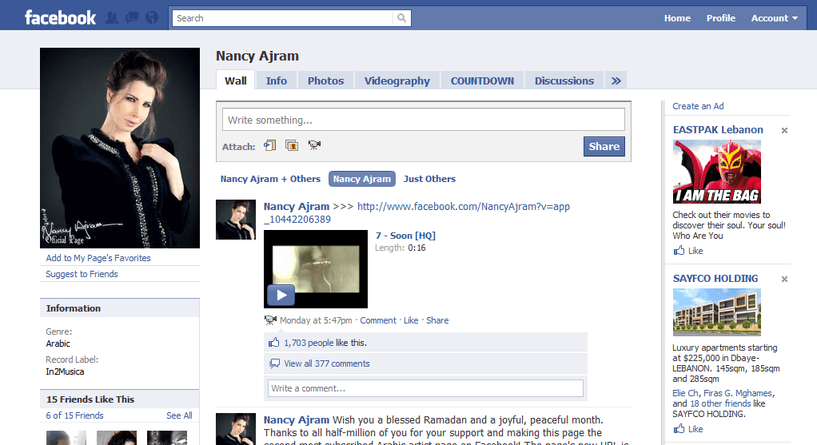This screenshot has height=445, width=817.
Task: Attach a link using the link icon
Action: (270, 145)
